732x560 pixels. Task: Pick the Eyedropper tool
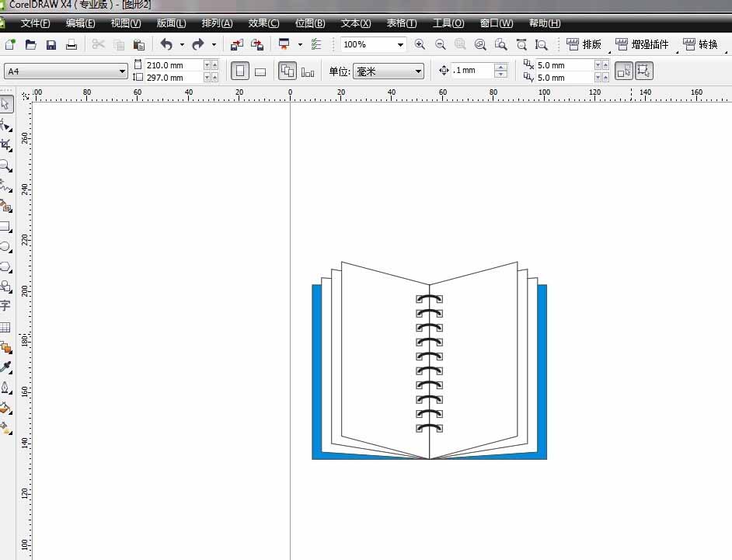coord(6,368)
